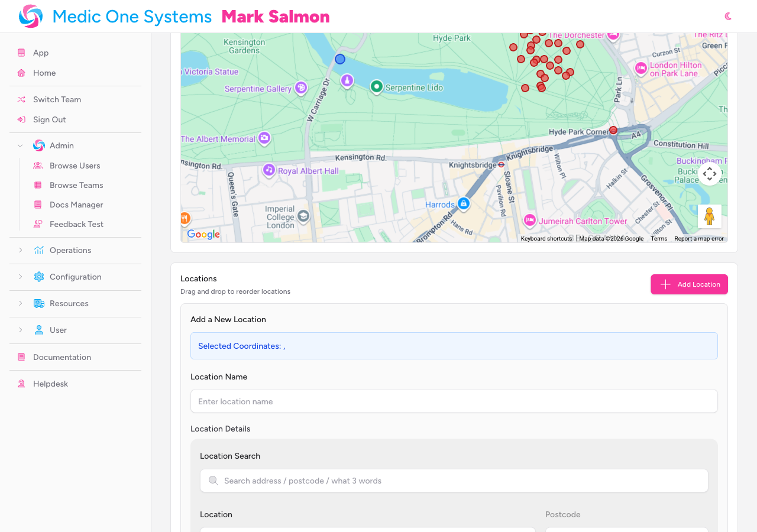This screenshot has width=757, height=532.
Task: Expand the Configuration section
Action: tap(20, 277)
